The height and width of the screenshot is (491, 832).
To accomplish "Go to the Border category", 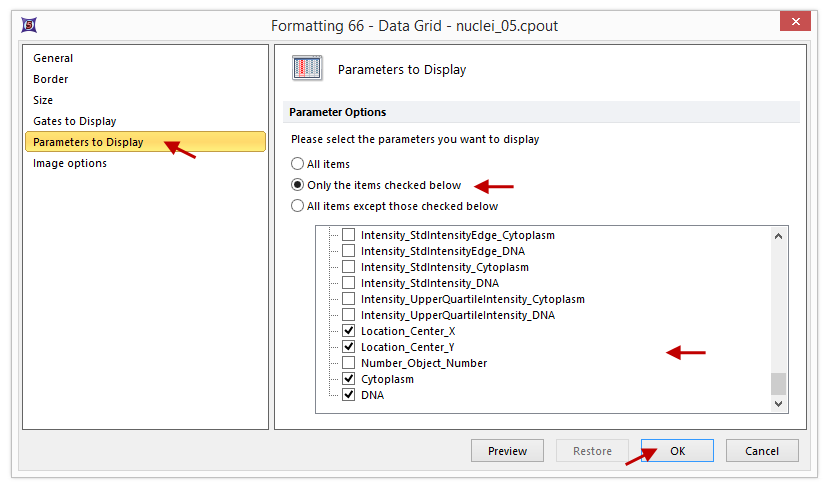I will pyautogui.click(x=51, y=79).
